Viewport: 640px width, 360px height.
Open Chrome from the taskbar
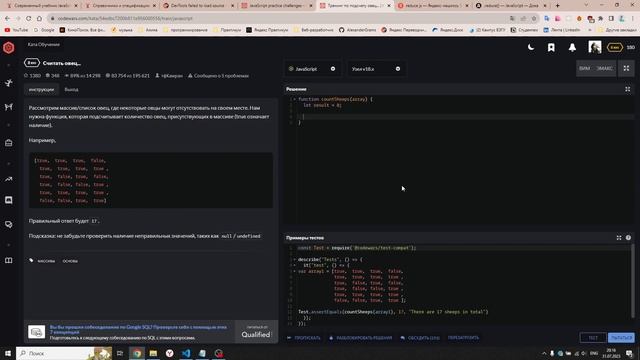pos(137,353)
